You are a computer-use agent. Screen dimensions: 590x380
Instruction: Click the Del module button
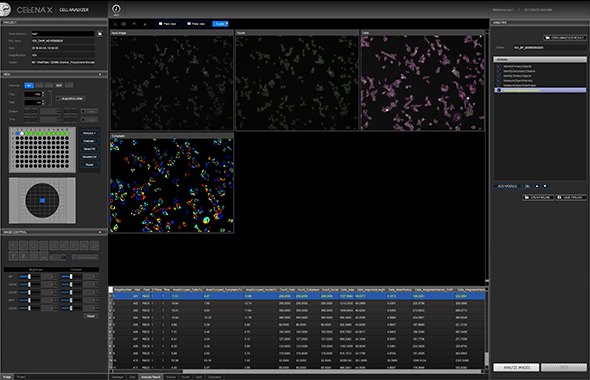point(528,186)
